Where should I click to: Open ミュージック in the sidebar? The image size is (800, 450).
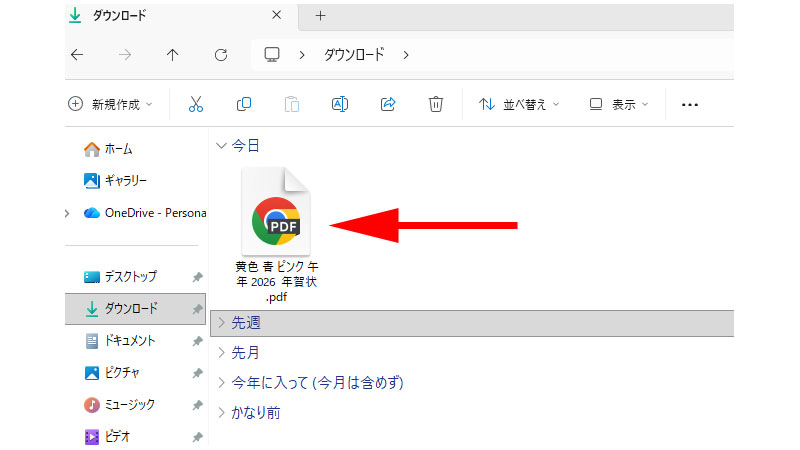(x=119, y=405)
